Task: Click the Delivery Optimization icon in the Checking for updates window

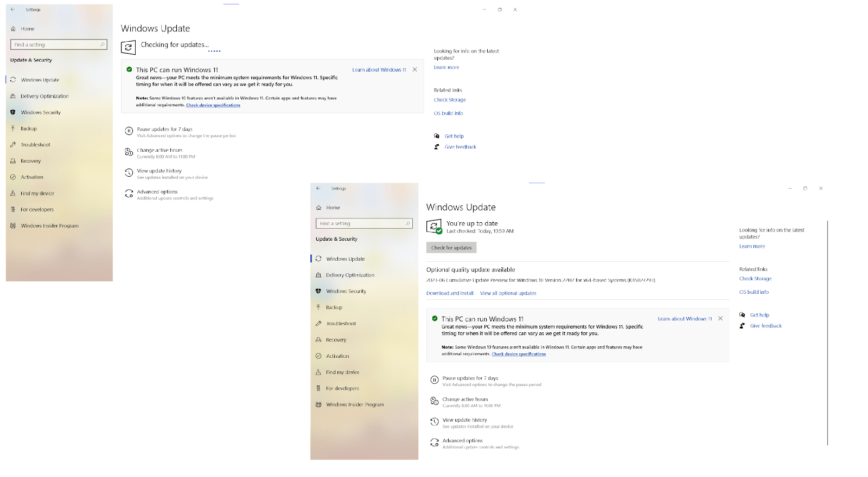Action: (13, 96)
